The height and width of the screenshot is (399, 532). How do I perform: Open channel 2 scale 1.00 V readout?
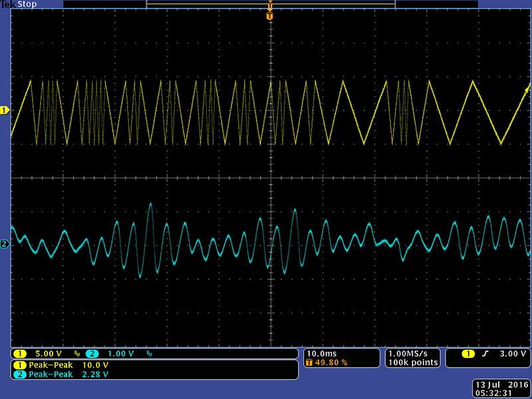coord(120,354)
